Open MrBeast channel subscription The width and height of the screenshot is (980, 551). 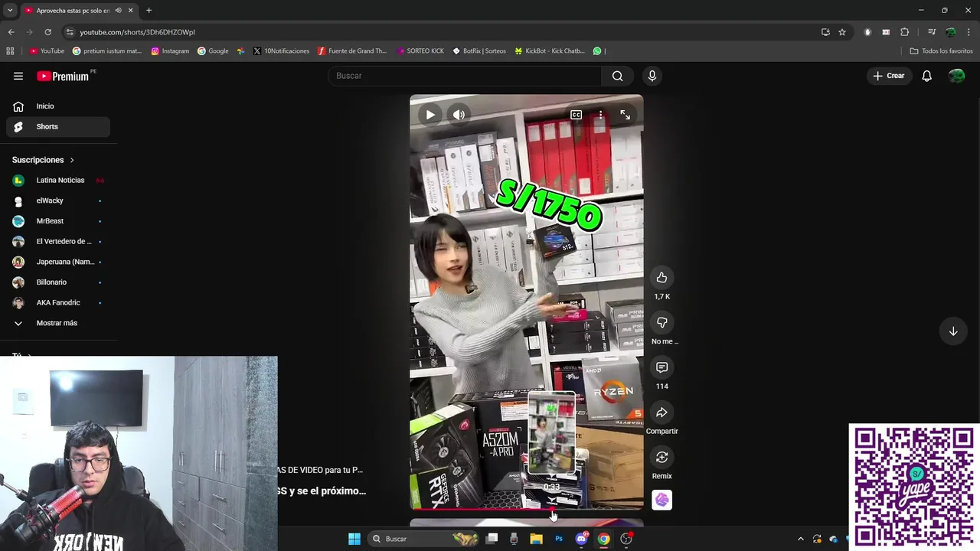(x=58, y=221)
